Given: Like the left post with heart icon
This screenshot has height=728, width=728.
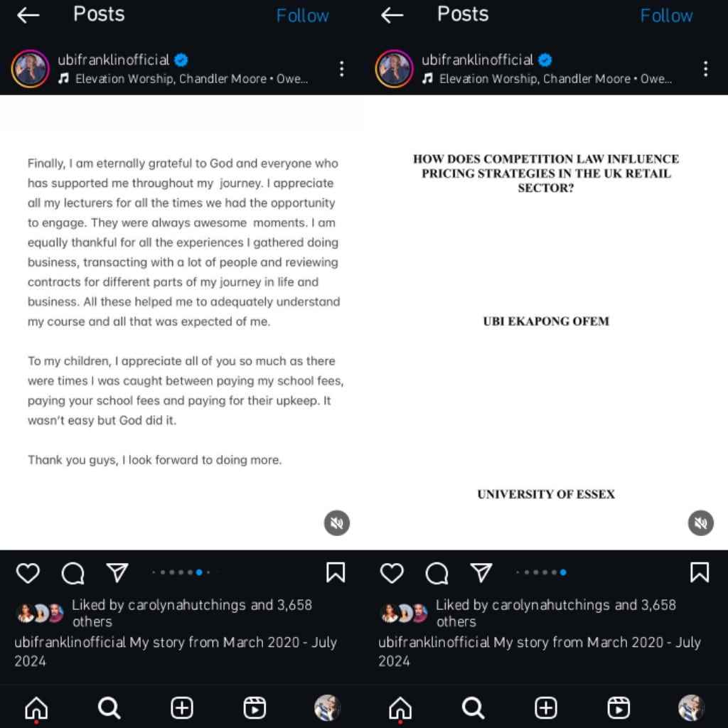Looking at the screenshot, I should (28, 572).
